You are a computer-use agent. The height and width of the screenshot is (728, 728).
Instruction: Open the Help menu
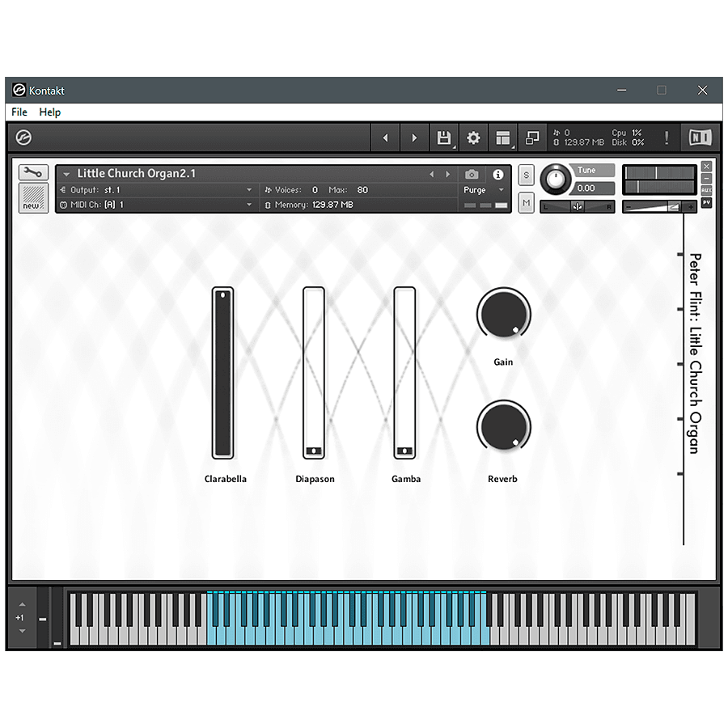49,112
